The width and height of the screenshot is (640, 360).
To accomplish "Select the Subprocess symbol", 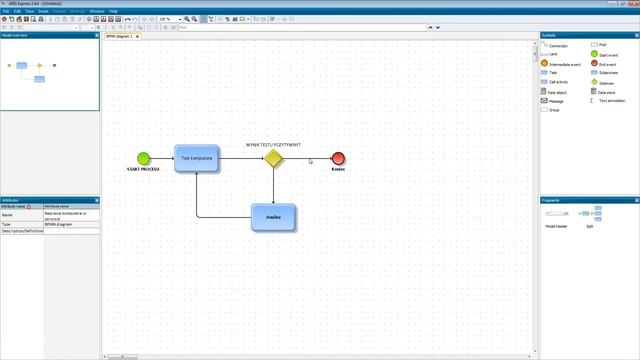I will 604,73.
